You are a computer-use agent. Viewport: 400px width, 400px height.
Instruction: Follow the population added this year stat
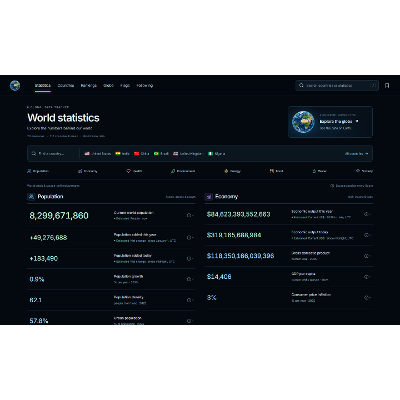pyautogui.click(x=190, y=238)
